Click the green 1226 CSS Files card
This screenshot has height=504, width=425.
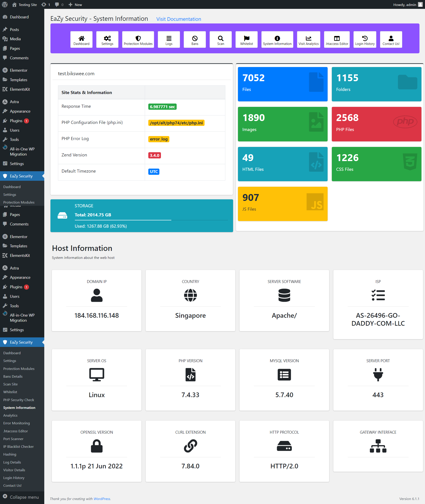click(376, 164)
